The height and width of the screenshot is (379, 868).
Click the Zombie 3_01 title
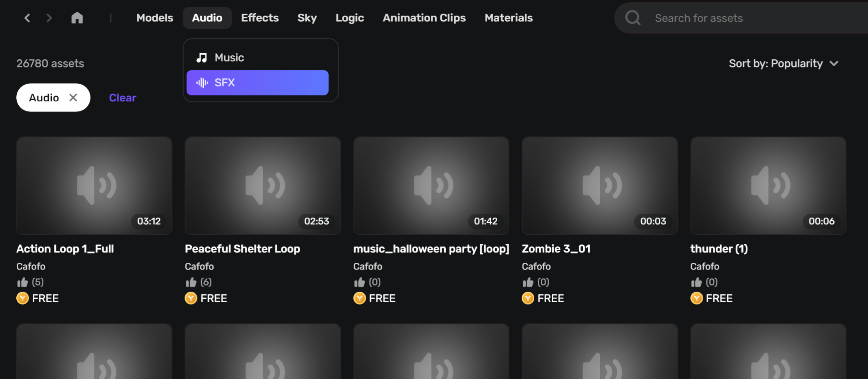[x=556, y=249]
